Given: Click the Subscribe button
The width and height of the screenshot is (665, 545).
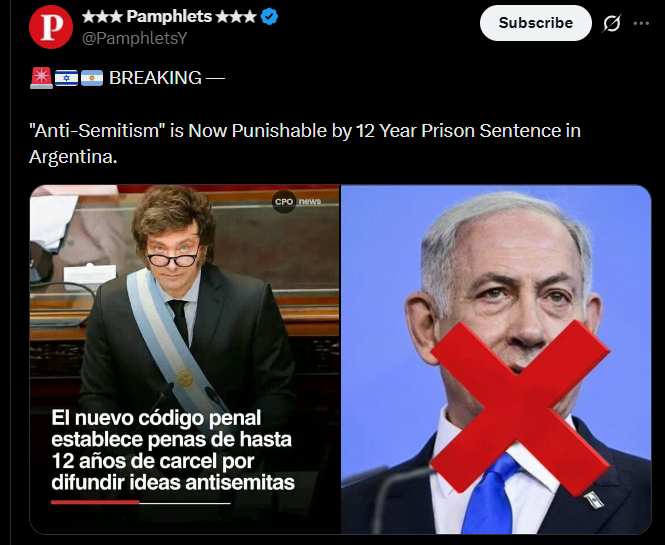Looking at the screenshot, I should point(536,23).
